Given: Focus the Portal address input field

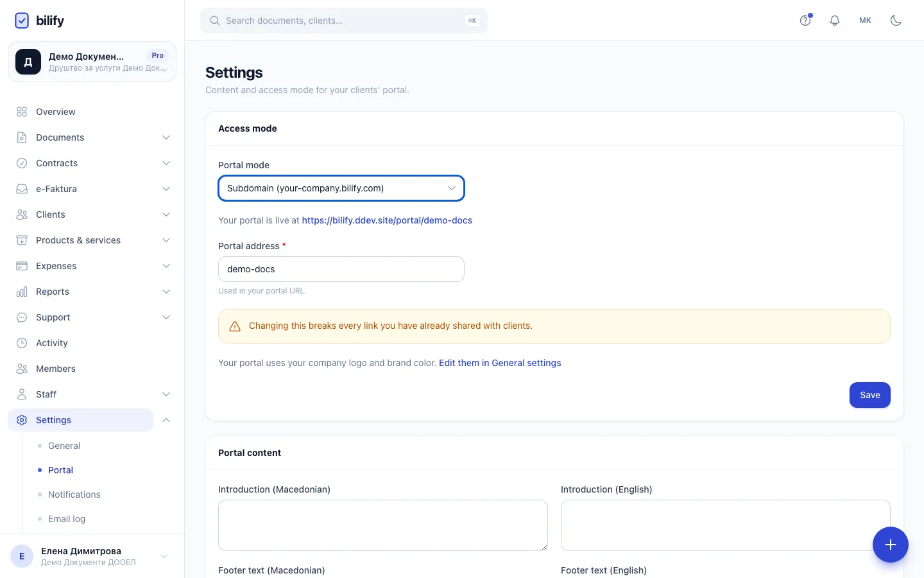Looking at the screenshot, I should pos(341,269).
